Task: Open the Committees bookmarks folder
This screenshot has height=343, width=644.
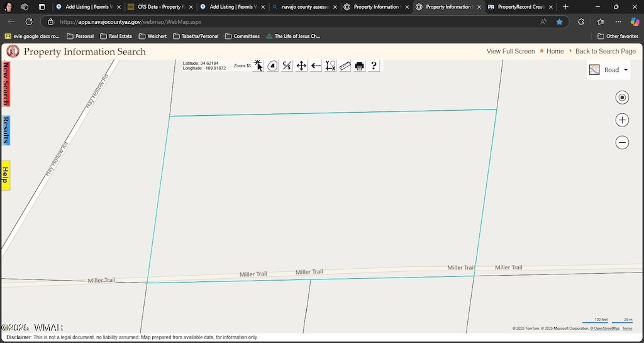Action: [x=242, y=36]
